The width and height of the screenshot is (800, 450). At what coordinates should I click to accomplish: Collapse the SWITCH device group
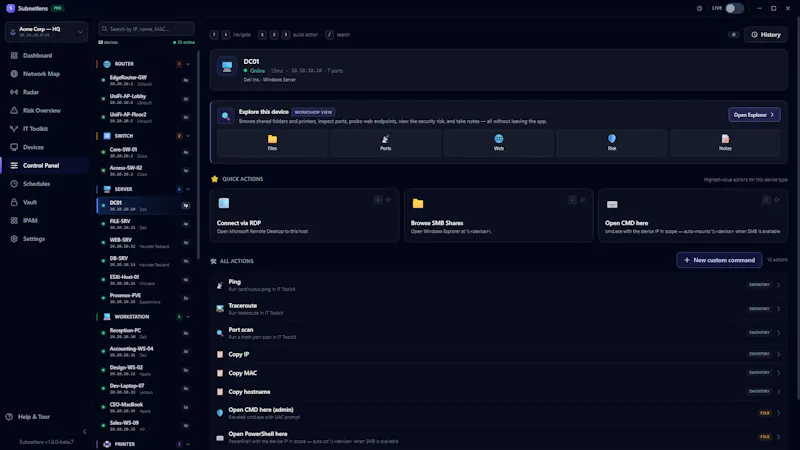[188, 136]
